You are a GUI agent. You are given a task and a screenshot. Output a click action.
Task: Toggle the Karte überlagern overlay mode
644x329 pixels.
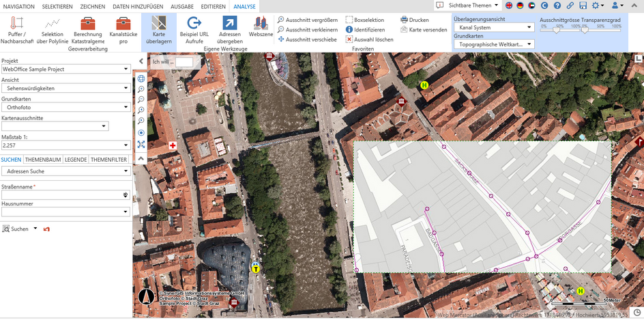coord(158,31)
